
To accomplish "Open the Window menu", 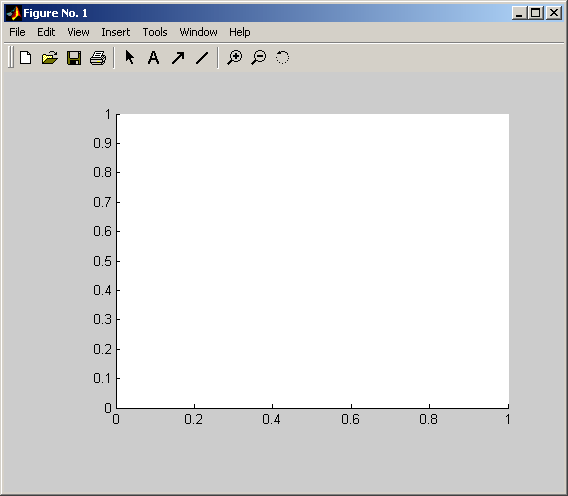I will pyautogui.click(x=199, y=32).
